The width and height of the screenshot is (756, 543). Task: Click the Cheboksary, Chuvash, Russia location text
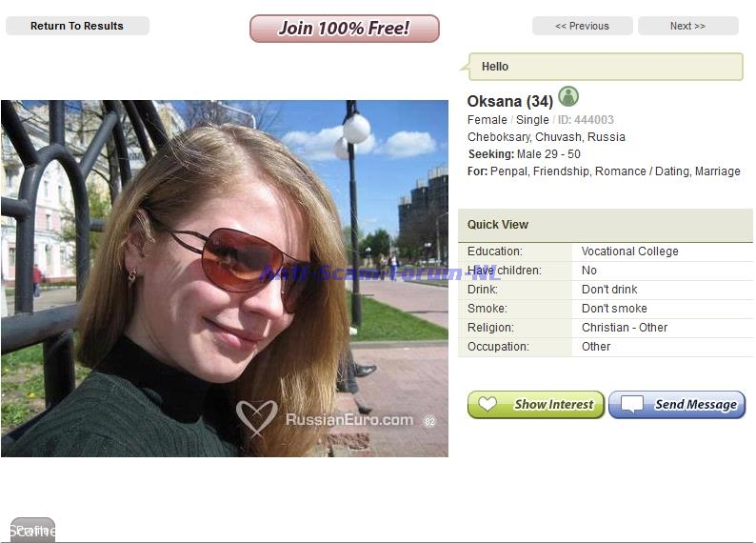pyautogui.click(x=546, y=137)
